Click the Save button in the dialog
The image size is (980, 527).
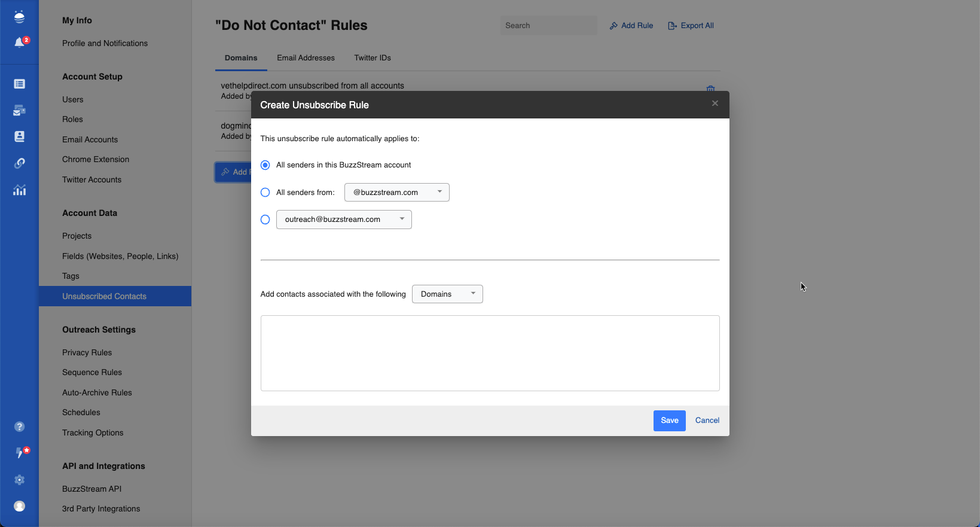669,421
